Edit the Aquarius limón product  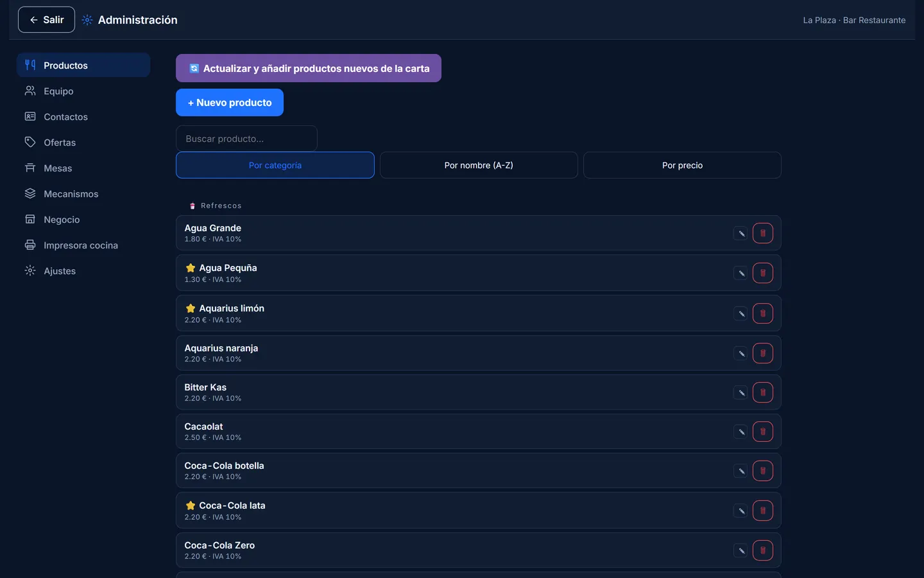point(741,313)
